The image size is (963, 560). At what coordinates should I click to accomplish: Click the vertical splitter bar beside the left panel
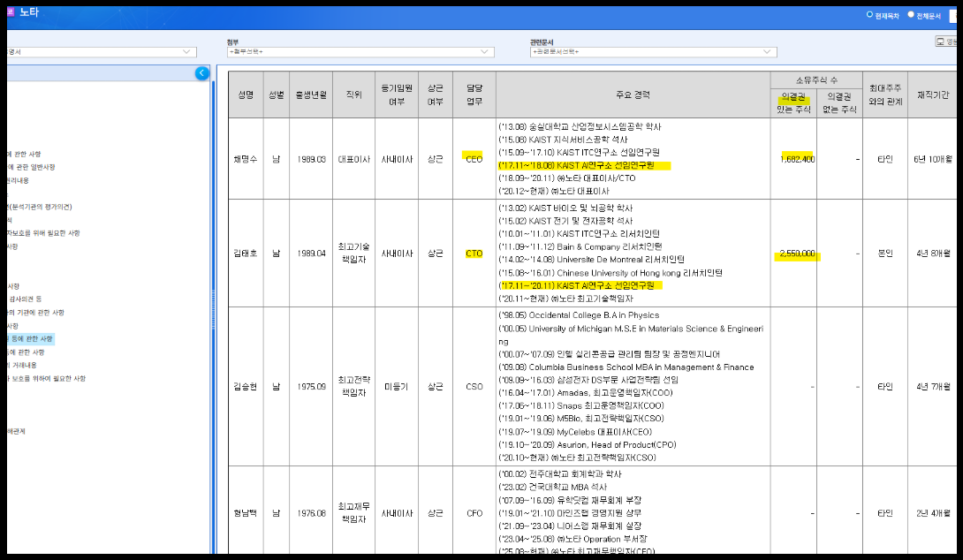click(213, 309)
